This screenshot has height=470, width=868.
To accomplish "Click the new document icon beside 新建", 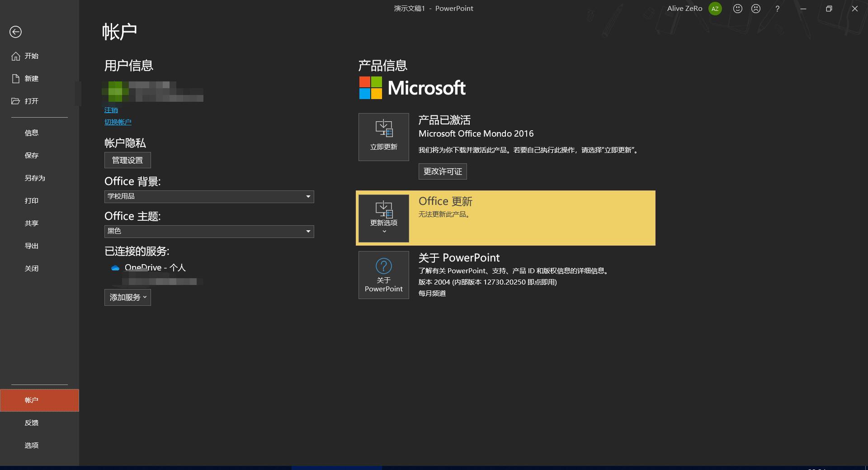I will pos(16,79).
